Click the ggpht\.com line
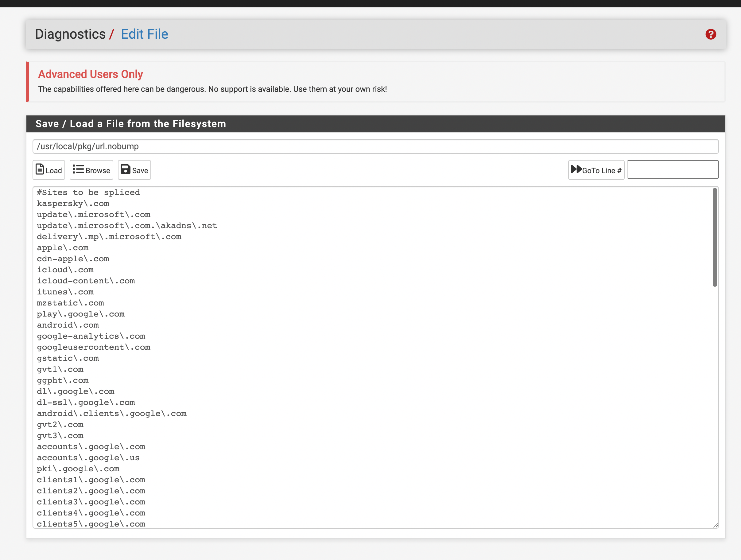 63,380
